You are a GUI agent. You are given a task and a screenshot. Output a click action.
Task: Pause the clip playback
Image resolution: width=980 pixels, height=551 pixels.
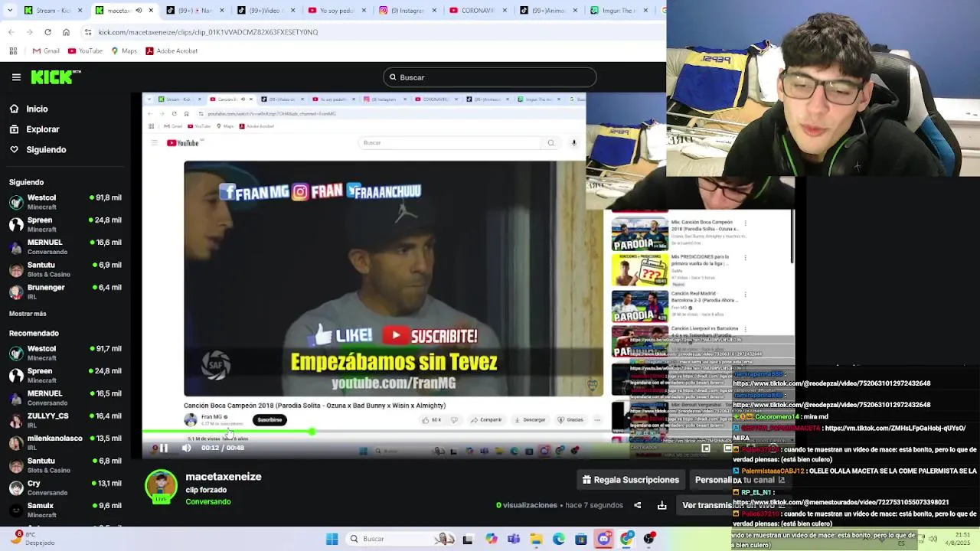163,448
